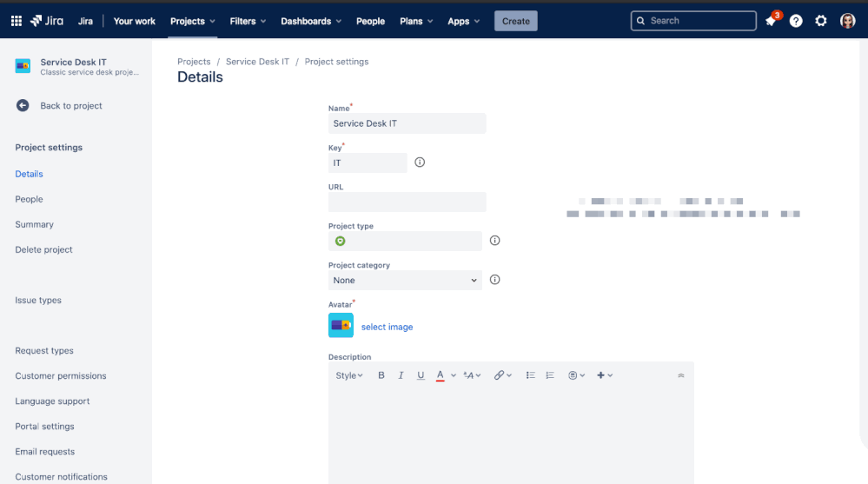Open Service Desk IT breadcrumb link
This screenshot has height=484, width=868.
257,62
